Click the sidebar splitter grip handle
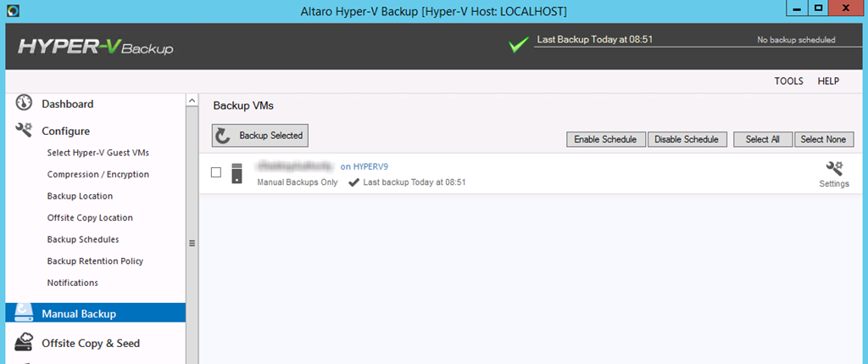This screenshot has width=868, height=364. point(192,243)
